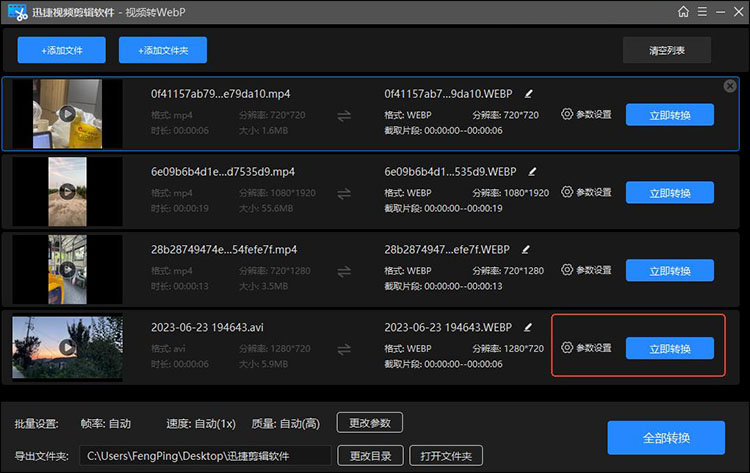Image resolution: width=750 pixels, height=473 pixels.
Task: Play preview of 28b28749474e video thumbnail
Action: [67, 269]
